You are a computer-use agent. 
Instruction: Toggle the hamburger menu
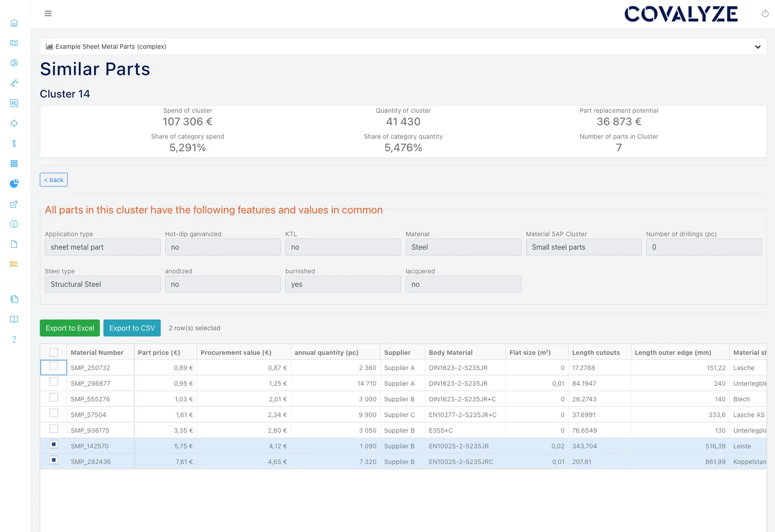tap(48, 14)
